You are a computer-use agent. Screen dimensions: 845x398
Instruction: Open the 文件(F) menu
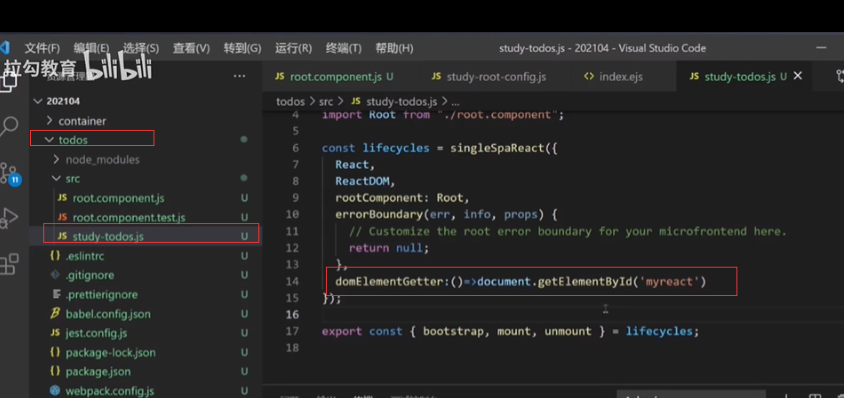click(42, 48)
